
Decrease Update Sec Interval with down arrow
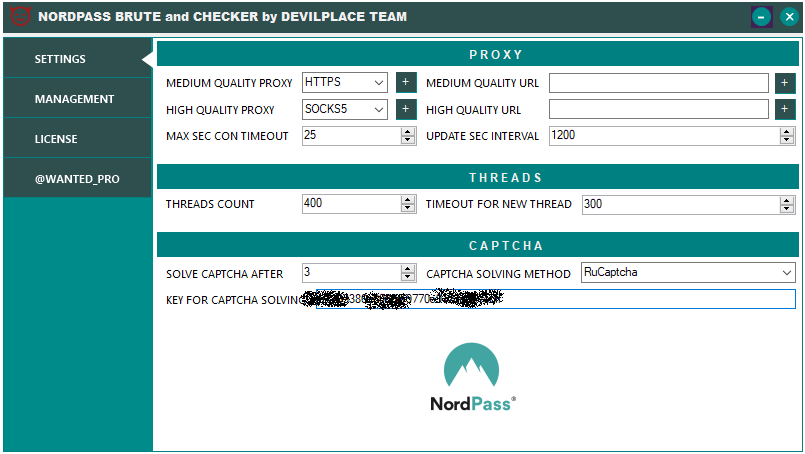(787, 140)
